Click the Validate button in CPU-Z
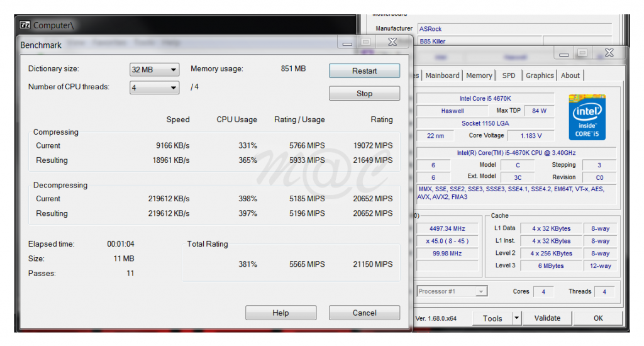This screenshot has width=644, height=346. click(x=547, y=318)
